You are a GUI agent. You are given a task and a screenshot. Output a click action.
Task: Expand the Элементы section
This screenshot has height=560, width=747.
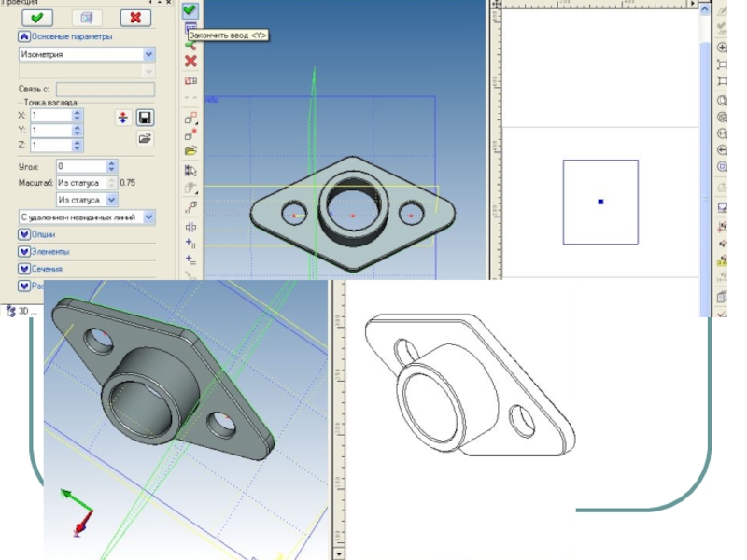[24, 251]
